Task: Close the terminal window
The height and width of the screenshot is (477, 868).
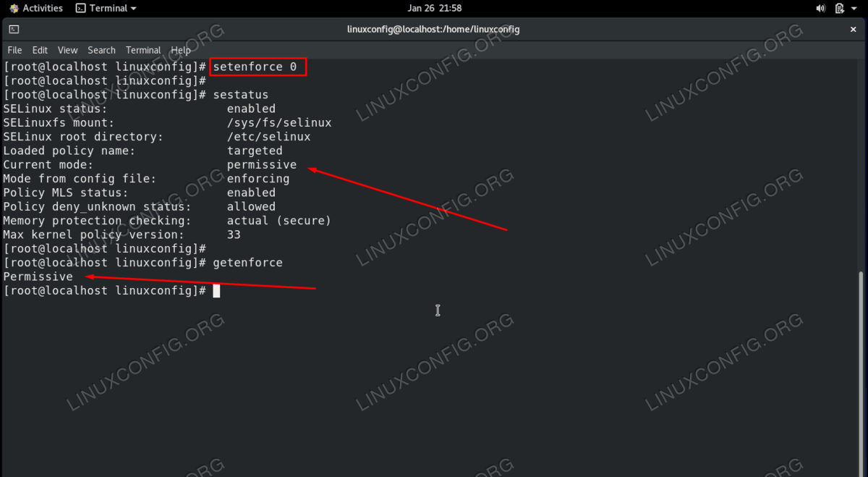Action: pyautogui.click(x=854, y=30)
